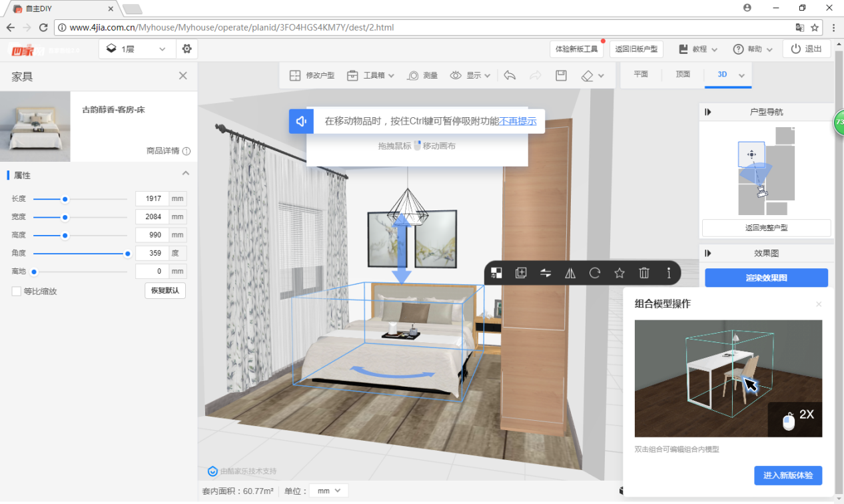Switch to the 平面 plan view tab
This screenshot has height=504, width=844.
(x=641, y=75)
